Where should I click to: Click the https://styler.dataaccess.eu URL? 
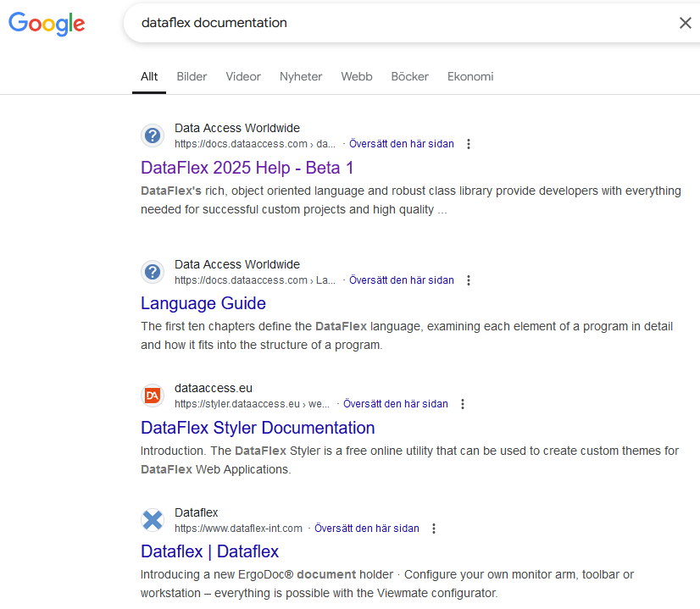click(x=252, y=404)
